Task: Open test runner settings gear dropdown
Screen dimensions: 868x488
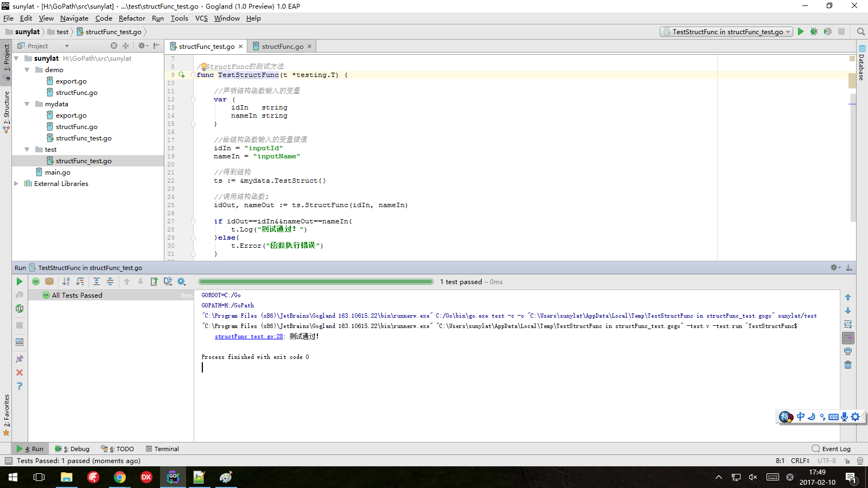Action: point(181,281)
